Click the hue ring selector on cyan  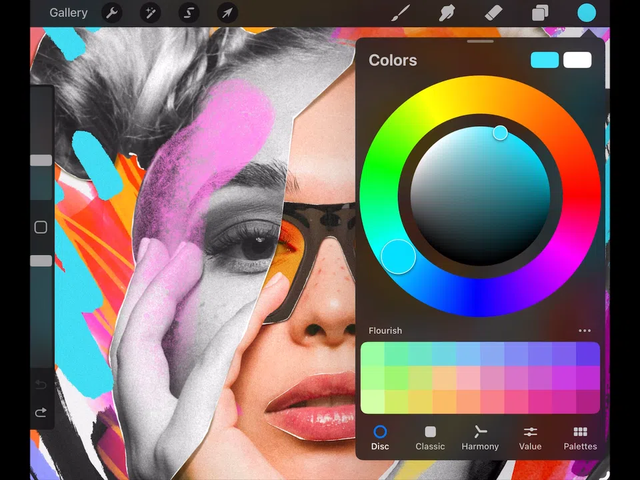coord(398,257)
